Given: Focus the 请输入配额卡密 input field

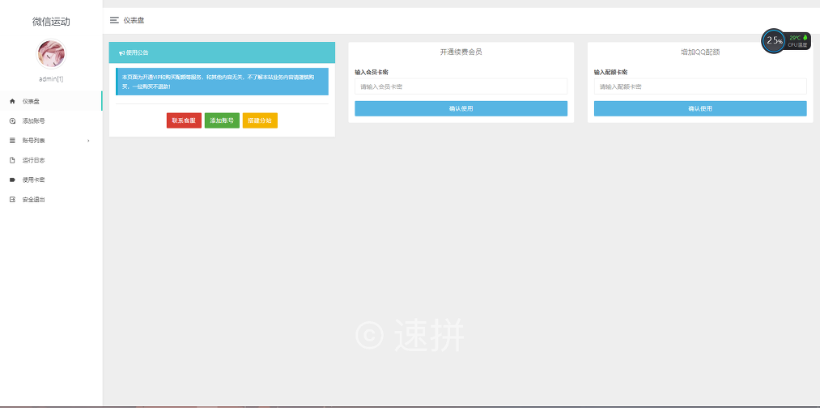Looking at the screenshot, I should click(700, 87).
